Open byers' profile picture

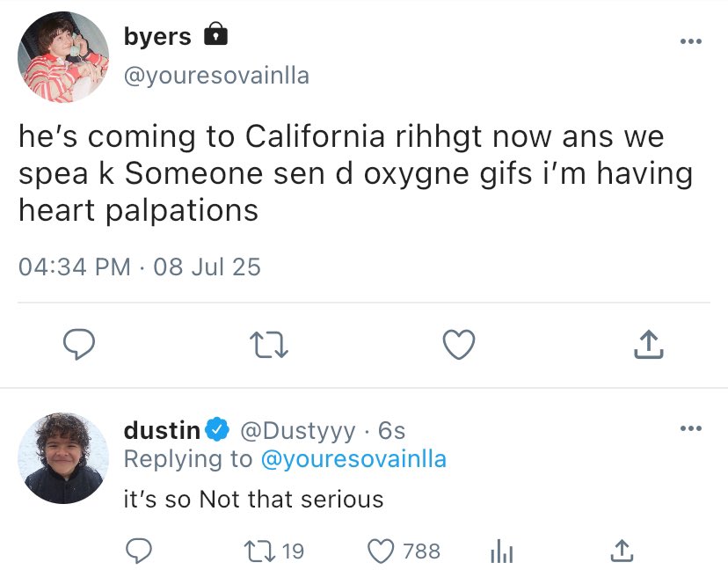[62, 57]
